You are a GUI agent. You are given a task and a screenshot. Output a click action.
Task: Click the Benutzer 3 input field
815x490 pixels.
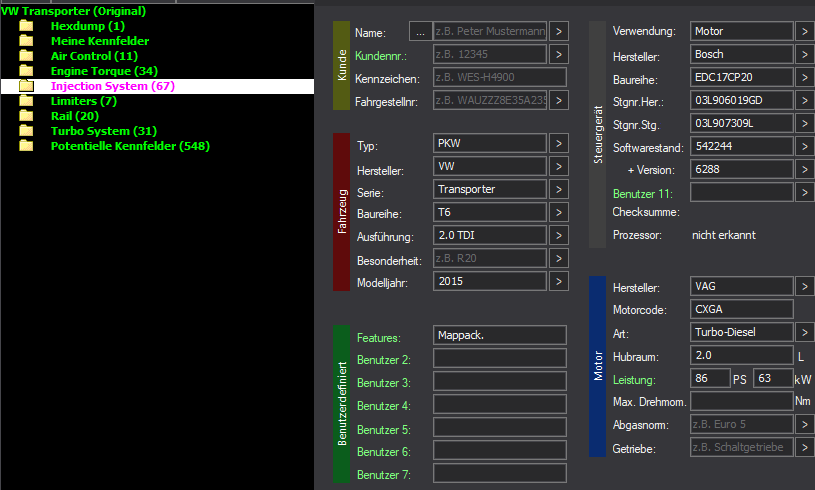(x=499, y=381)
